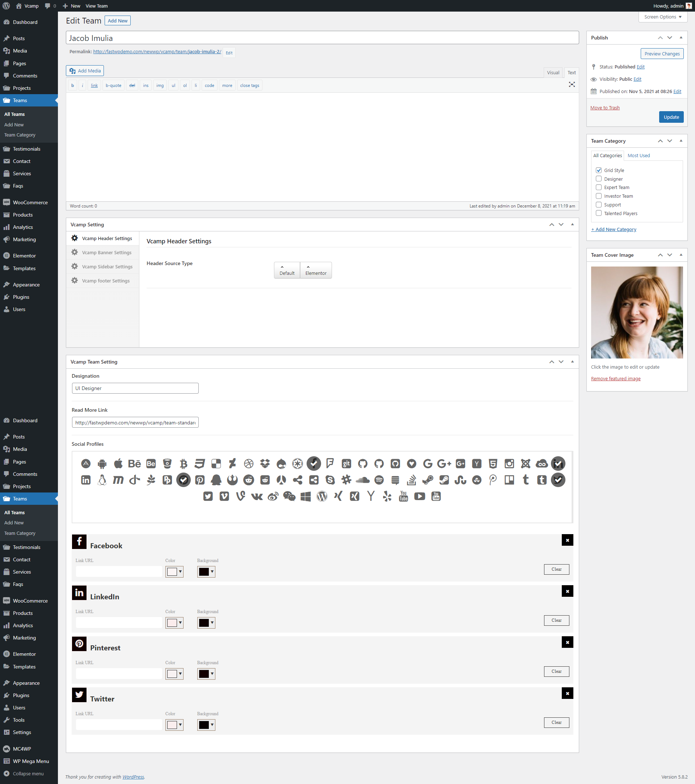Image resolution: width=695 pixels, height=784 pixels.
Task: Remove the Facebook social profile
Action: coord(567,540)
